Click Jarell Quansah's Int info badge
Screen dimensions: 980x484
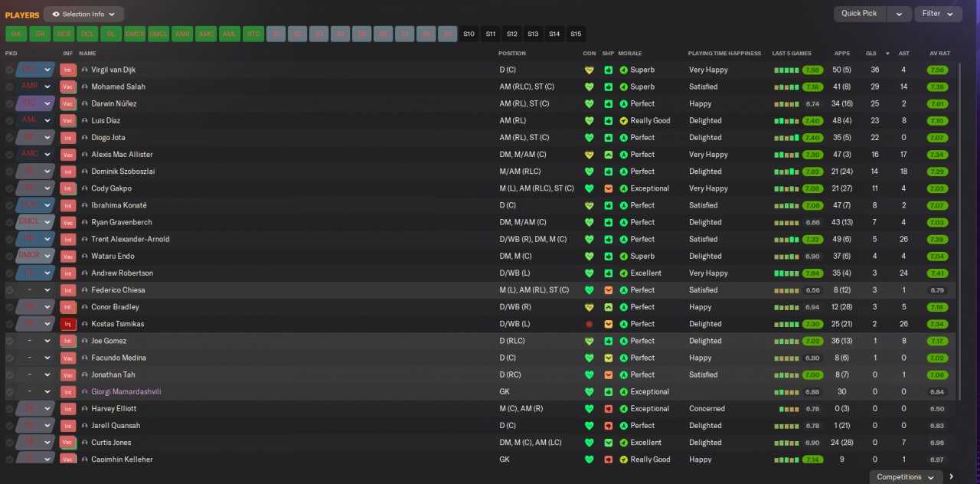click(68, 426)
